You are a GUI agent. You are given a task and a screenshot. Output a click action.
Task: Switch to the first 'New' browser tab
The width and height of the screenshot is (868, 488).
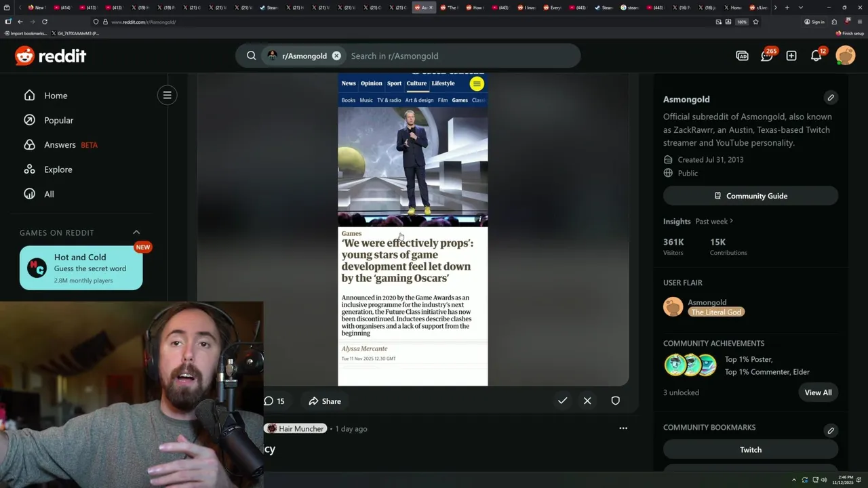[x=37, y=7]
